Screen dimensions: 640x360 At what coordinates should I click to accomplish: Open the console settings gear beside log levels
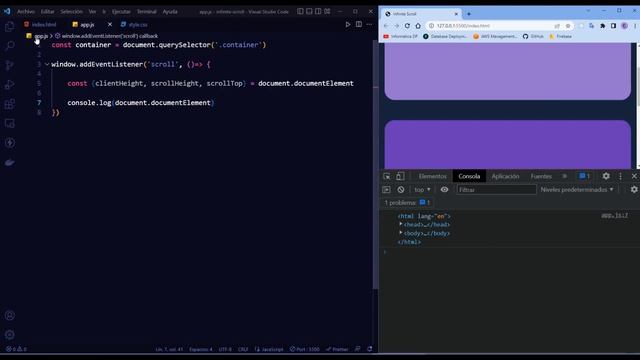point(634,189)
